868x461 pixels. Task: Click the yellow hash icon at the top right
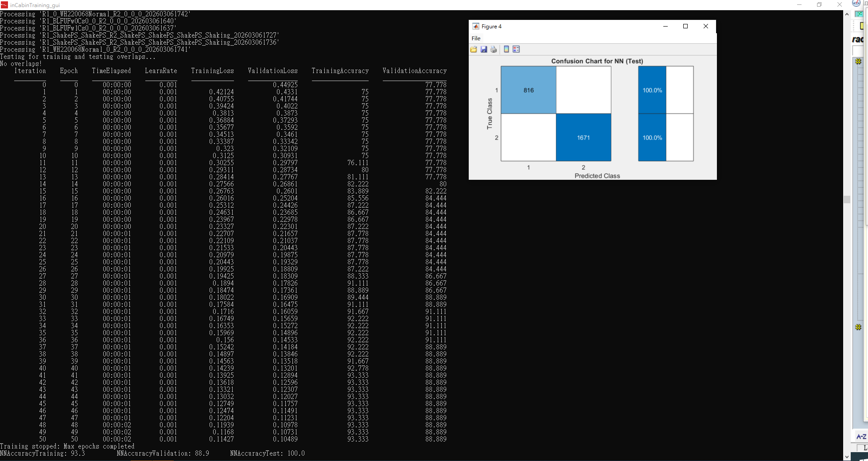coord(858,62)
